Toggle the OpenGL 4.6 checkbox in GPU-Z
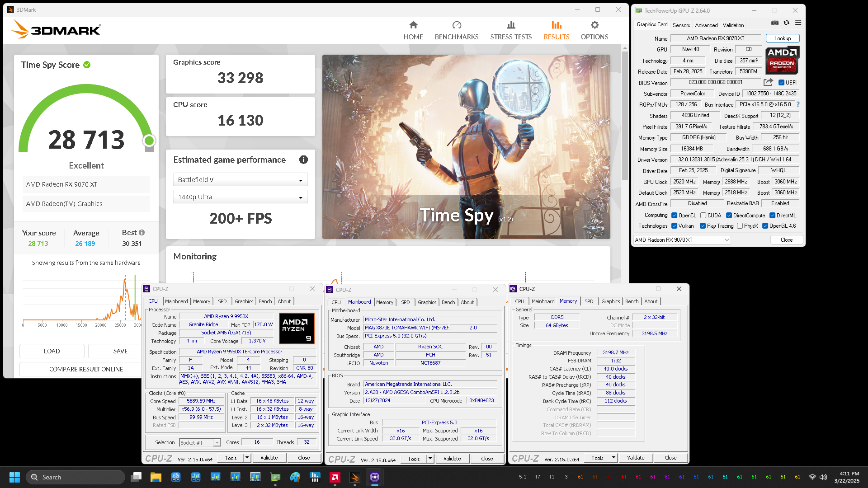 pyautogui.click(x=765, y=226)
